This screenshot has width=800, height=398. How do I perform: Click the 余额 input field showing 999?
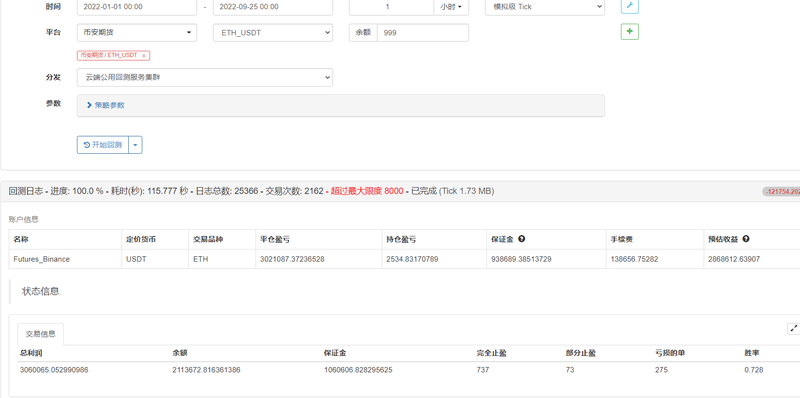(423, 33)
